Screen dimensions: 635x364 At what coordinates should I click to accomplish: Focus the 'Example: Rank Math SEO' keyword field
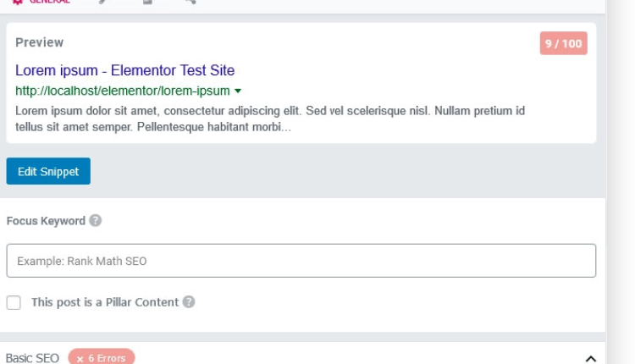(x=301, y=261)
